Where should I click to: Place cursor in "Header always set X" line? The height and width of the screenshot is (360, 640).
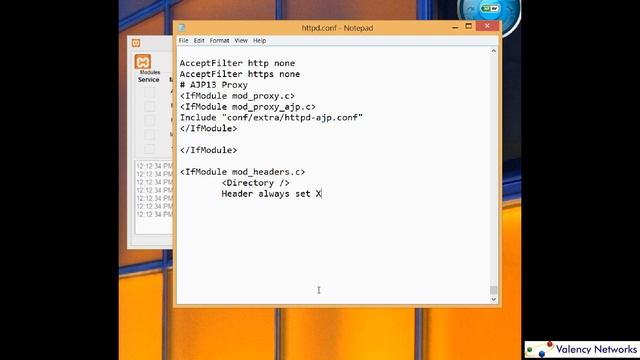pos(271,194)
